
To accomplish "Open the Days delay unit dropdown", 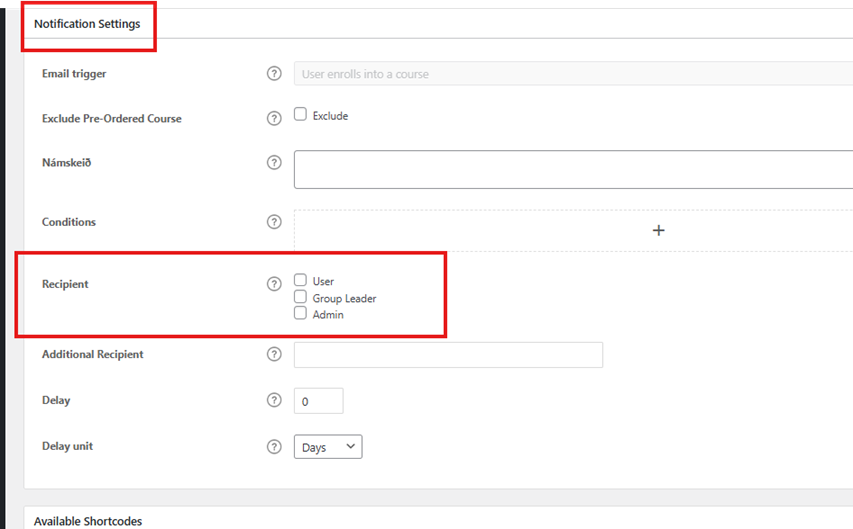I will 328,447.
